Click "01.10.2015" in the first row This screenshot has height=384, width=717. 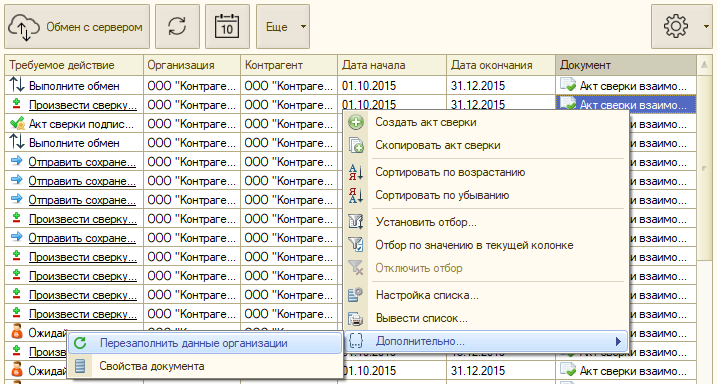[369, 86]
